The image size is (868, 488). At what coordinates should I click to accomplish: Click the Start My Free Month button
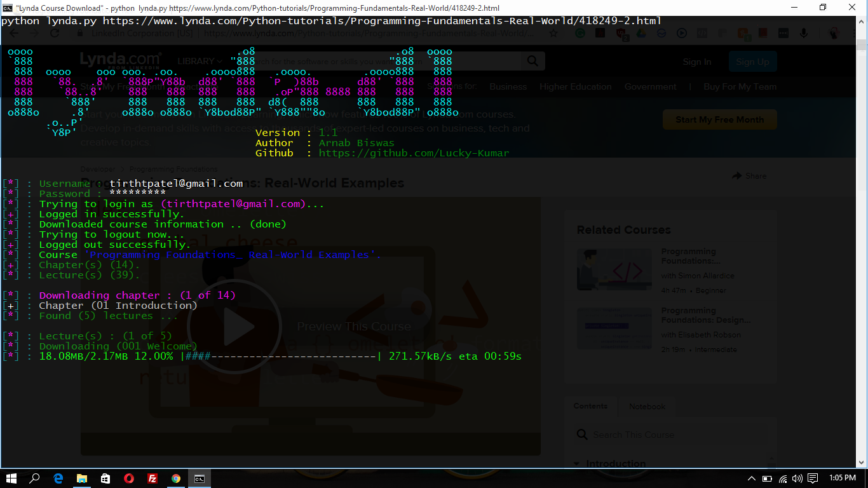(719, 119)
